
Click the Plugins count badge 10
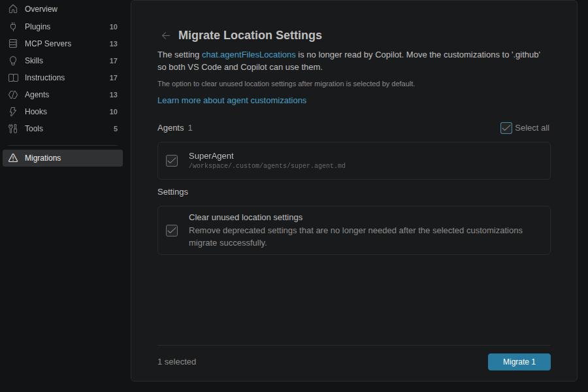(113, 27)
